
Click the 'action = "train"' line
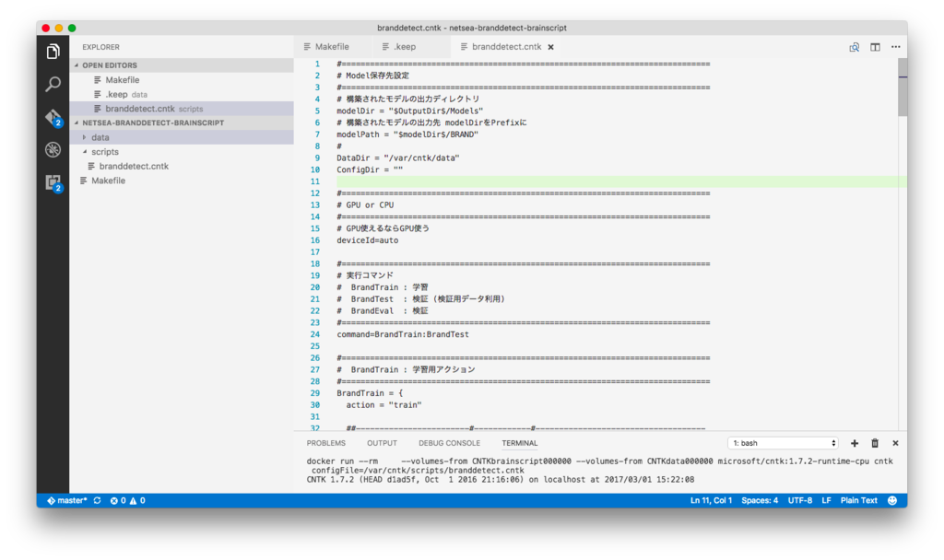(x=383, y=405)
